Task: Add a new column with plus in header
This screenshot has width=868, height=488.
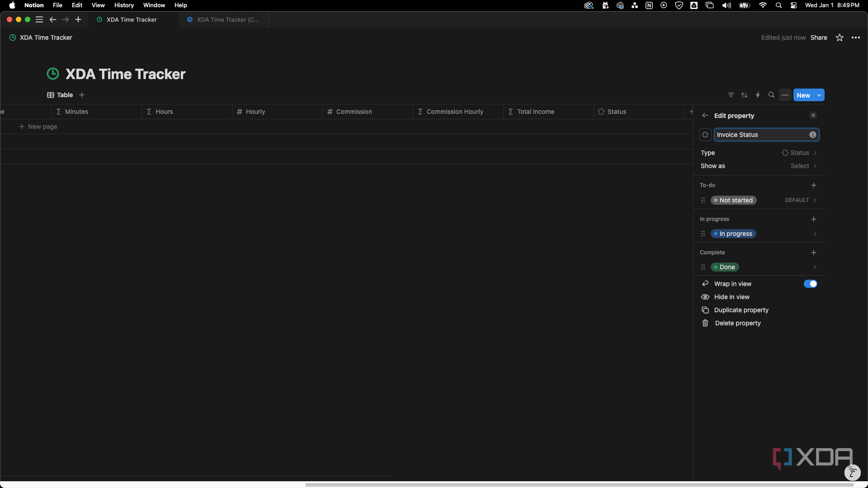Action: pyautogui.click(x=691, y=112)
